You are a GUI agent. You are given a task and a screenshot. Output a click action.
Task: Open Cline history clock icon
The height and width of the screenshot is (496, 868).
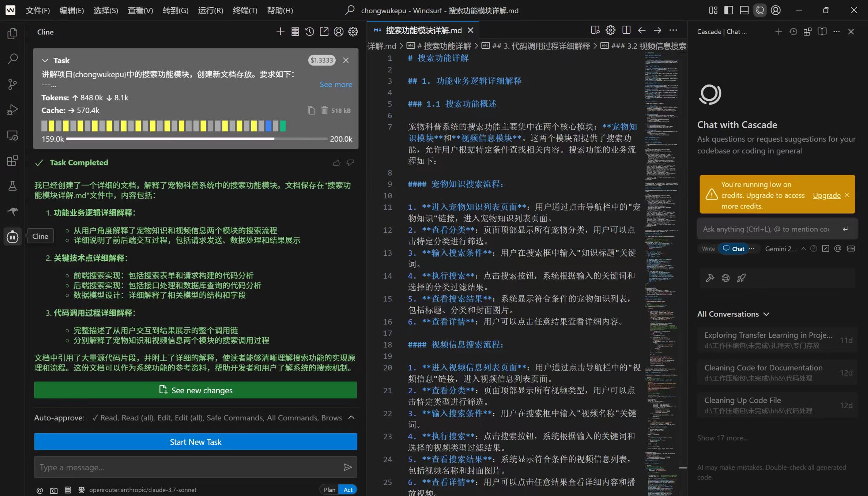tap(309, 32)
